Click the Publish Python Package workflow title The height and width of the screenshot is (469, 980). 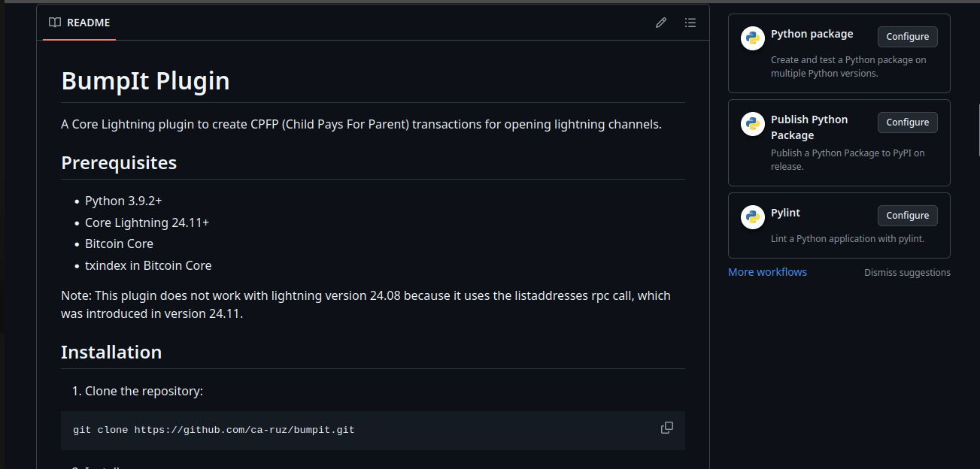point(809,127)
